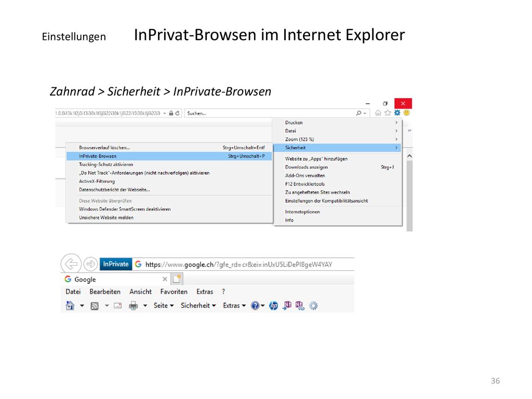Viewport: 532px width, 399px height.
Task: Expand the feeds icon dropdown arrow
Action: pos(107,305)
